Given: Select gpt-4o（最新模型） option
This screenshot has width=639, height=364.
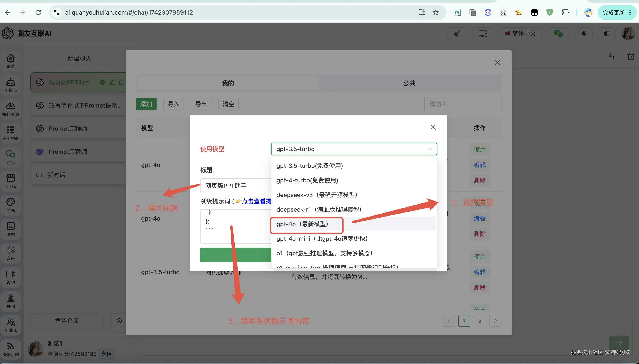Looking at the screenshot, I should tap(303, 224).
